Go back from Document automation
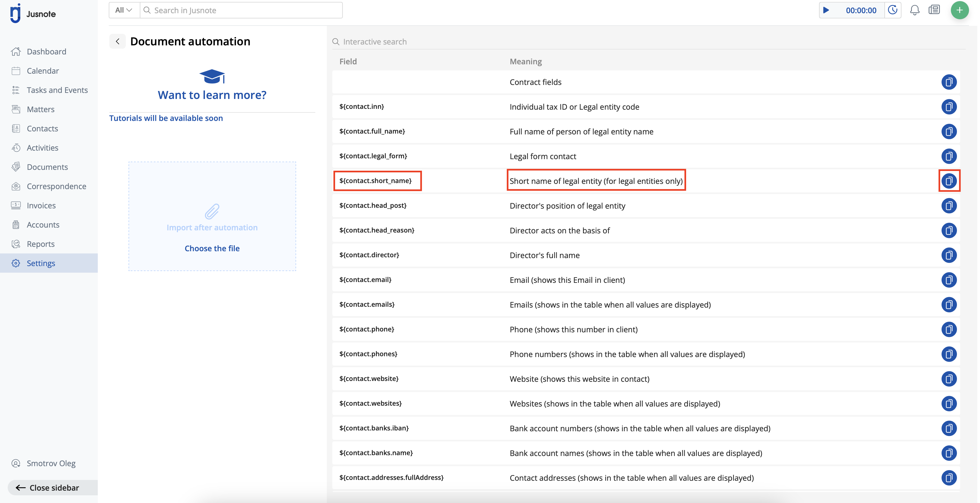This screenshot has width=980, height=503. pyautogui.click(x=118, y=41)
